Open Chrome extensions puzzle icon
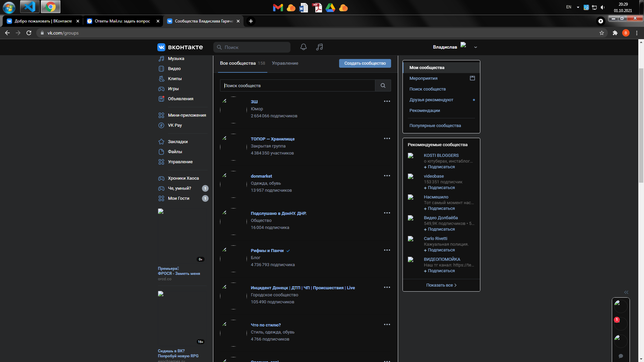 point(615,33)
